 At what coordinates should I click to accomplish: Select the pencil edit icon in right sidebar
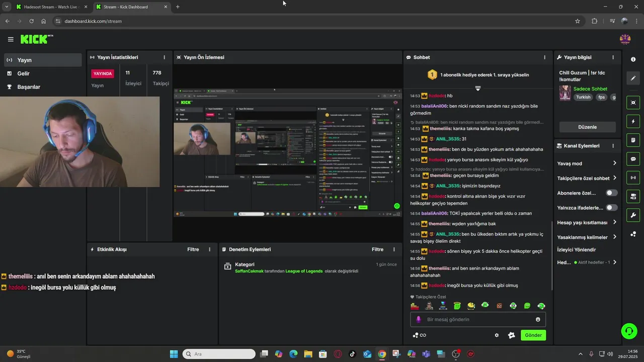(x=633, y=78)
